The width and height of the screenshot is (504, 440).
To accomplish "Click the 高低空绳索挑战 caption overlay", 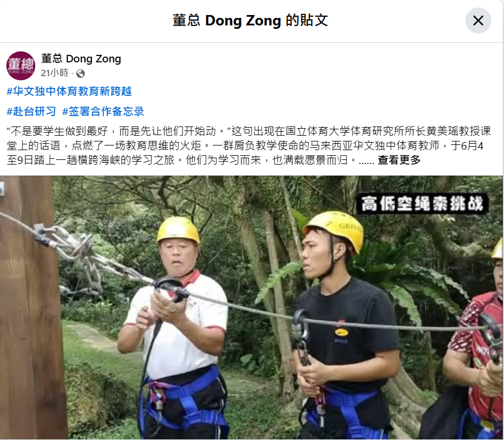I will 422,203.
